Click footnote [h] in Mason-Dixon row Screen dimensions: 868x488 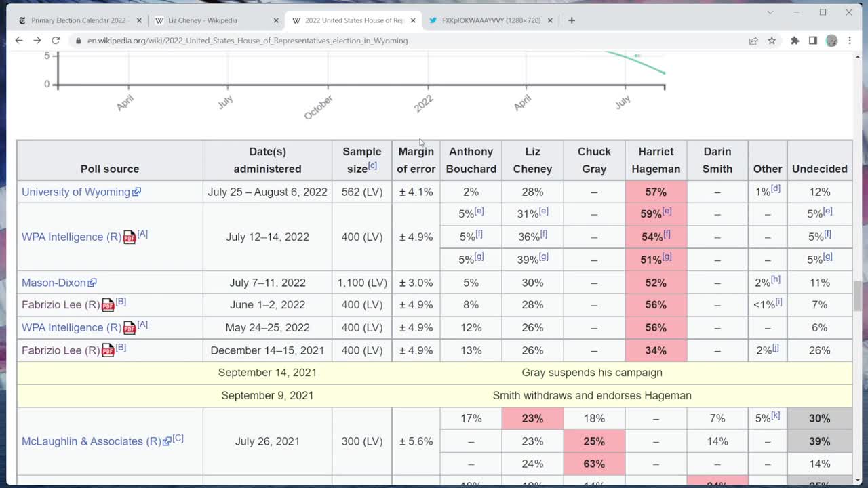[775, 279]
